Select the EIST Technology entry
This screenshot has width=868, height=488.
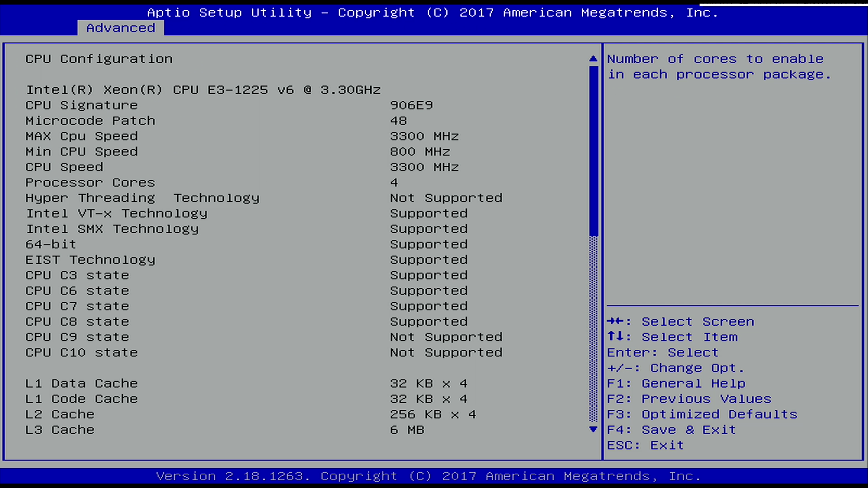tap(90, 260)
